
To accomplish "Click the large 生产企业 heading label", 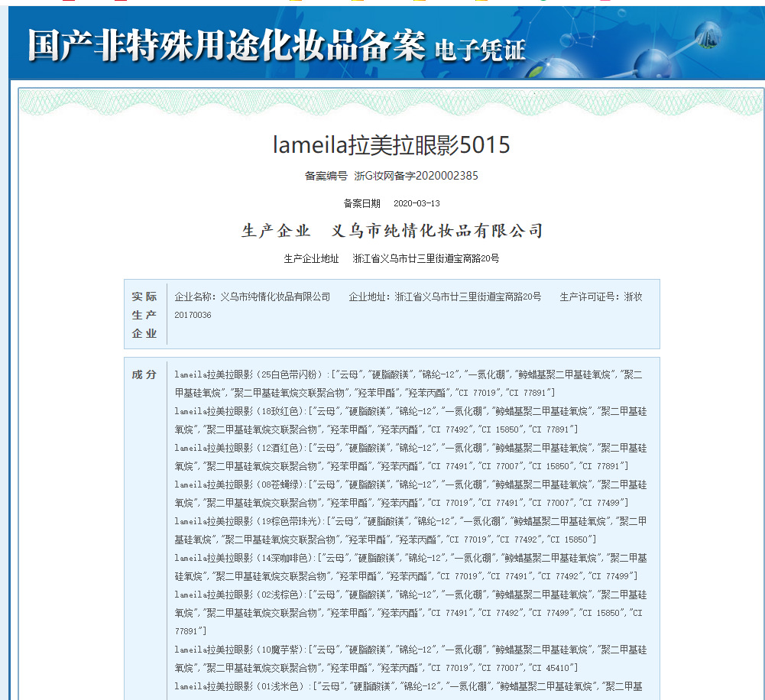I will click(x=276, y=230).
